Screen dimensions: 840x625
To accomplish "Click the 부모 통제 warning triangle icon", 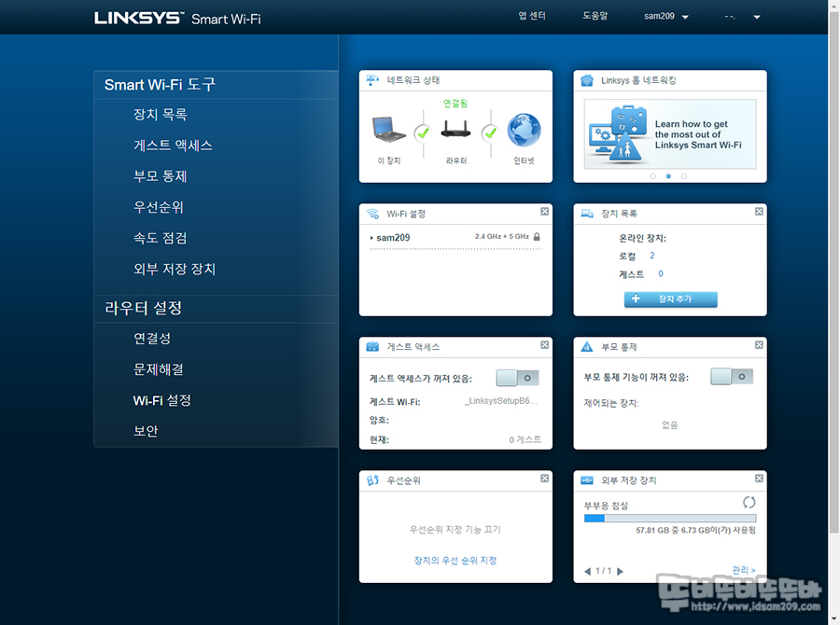I will (587, 346).
